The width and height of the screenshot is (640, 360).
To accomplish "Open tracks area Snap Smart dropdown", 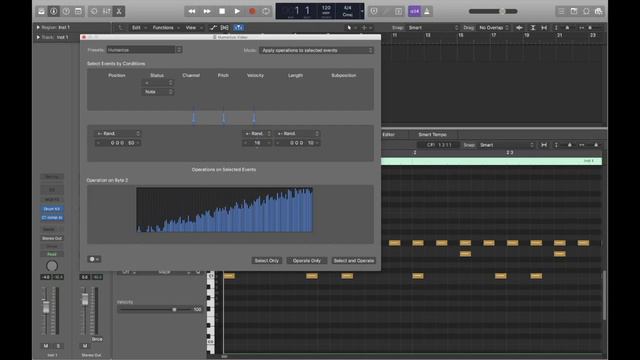I will pos(433,28).
